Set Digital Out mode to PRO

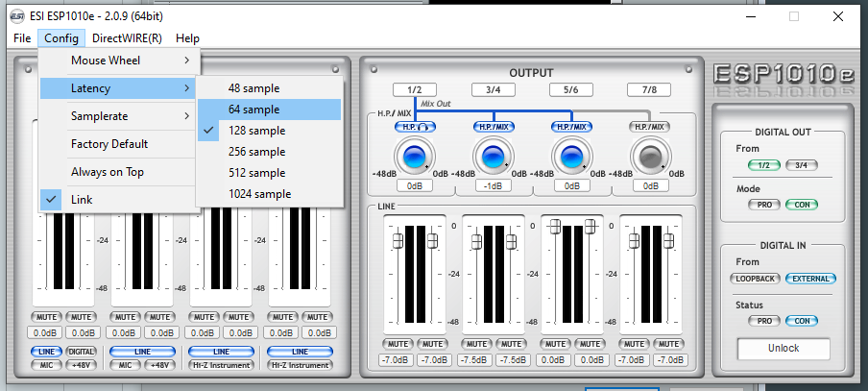[763, 205]
